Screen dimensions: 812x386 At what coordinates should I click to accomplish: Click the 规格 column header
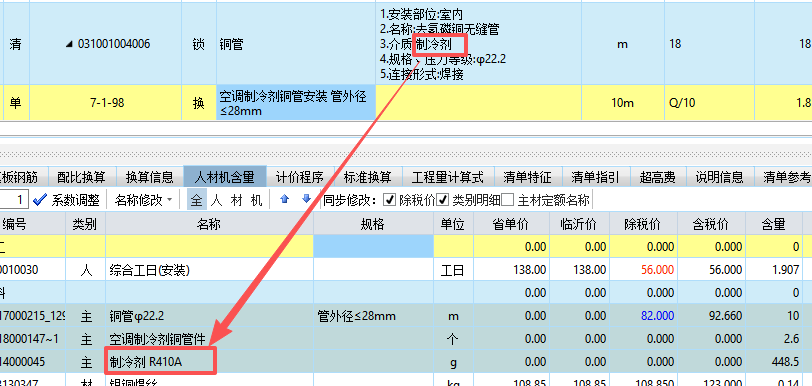pyautogui.click(x=373, y=224)
